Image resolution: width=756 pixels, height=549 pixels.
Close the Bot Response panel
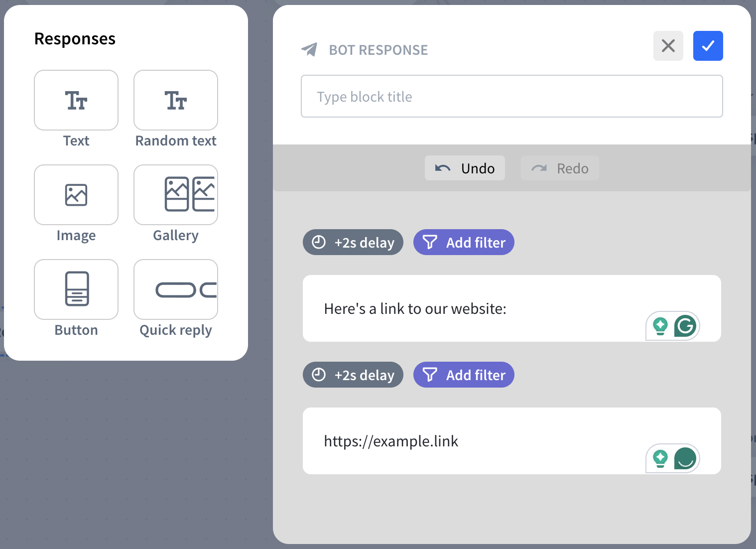pos(668,46)
